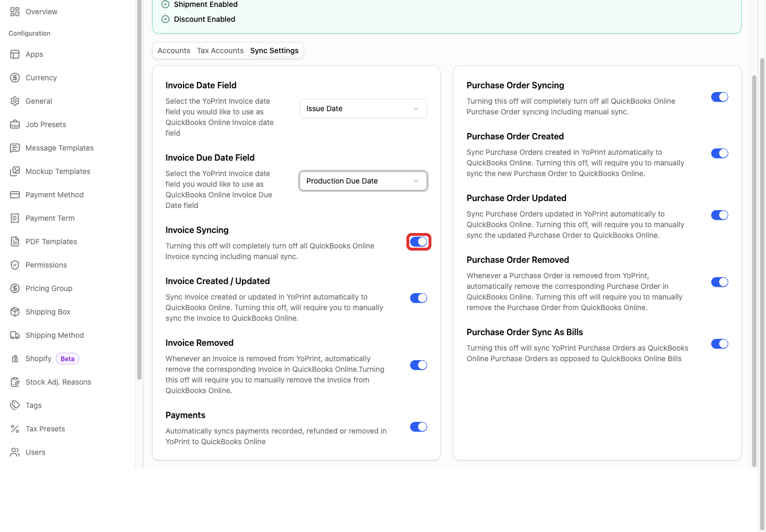Click the General gear icon
Image resolution: width=766 pixels, height=532 pixels.
click(x=15, y=101)
